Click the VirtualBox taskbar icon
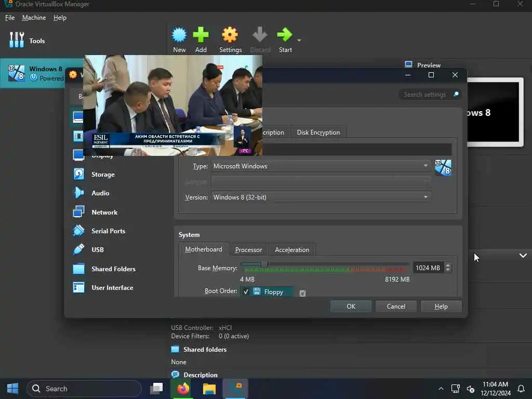Viewport: 532px width, 399px height. pyautogui.click(x=235, y=389)
